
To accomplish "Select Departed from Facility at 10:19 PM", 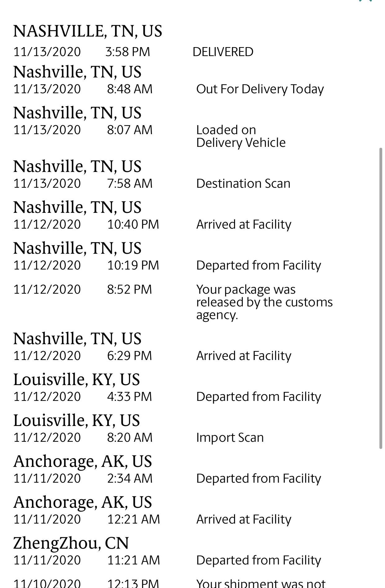I will [259, 265].
